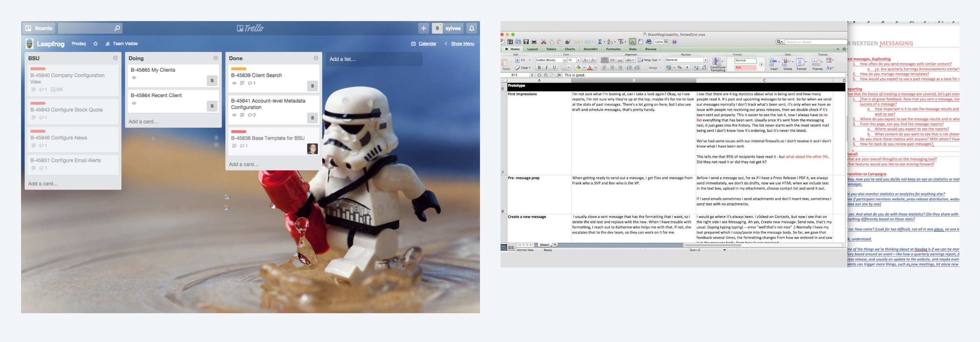Switch to the Layout ribbon tab
This screenshot has height=342, width=980.
point(532,49)
